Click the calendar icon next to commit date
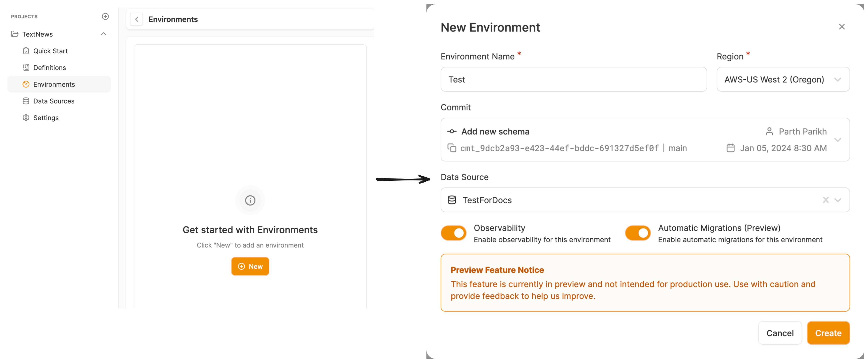Viewport: 868px width, 363px height. [730, 148]
